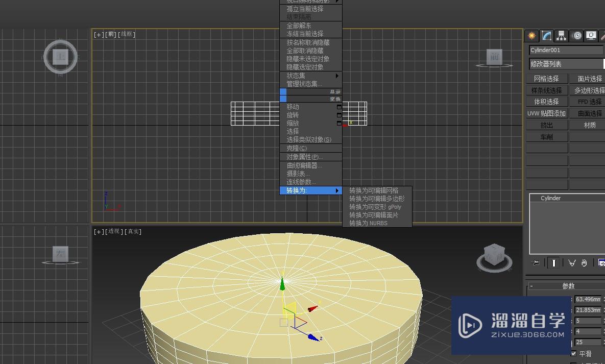Image resolution: width=605 pixels, height=364 pixels.
Task: Open Move settings box next to 移动
Action: [339, 107]
